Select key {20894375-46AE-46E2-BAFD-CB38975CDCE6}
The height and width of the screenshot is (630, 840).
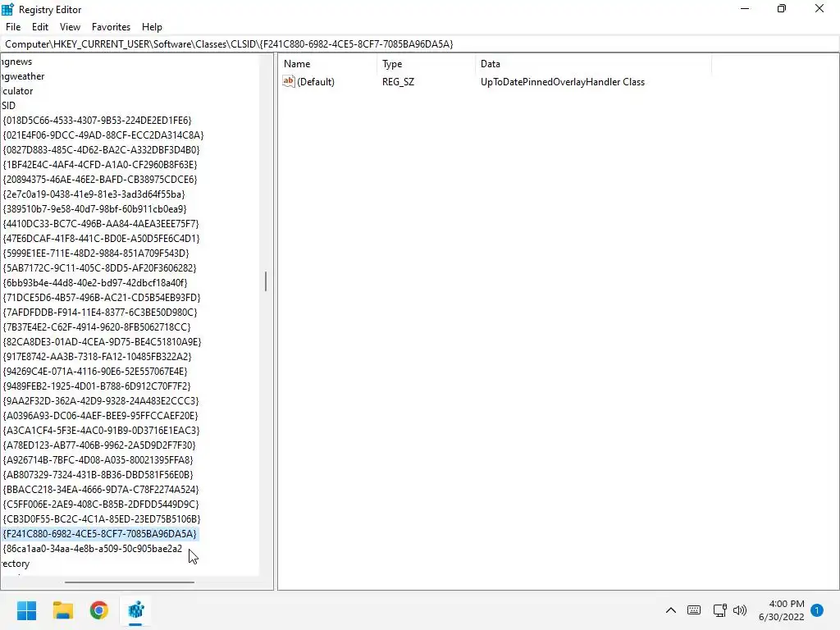[99, 180]
